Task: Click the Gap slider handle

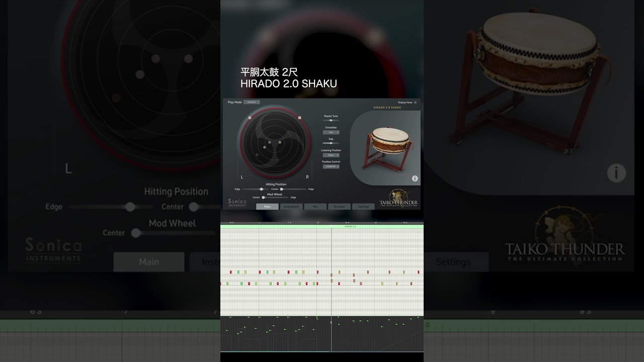Action: 331,143
